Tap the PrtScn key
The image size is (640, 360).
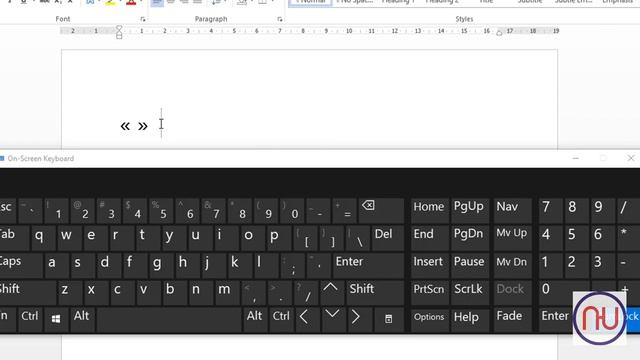(429, 292)
